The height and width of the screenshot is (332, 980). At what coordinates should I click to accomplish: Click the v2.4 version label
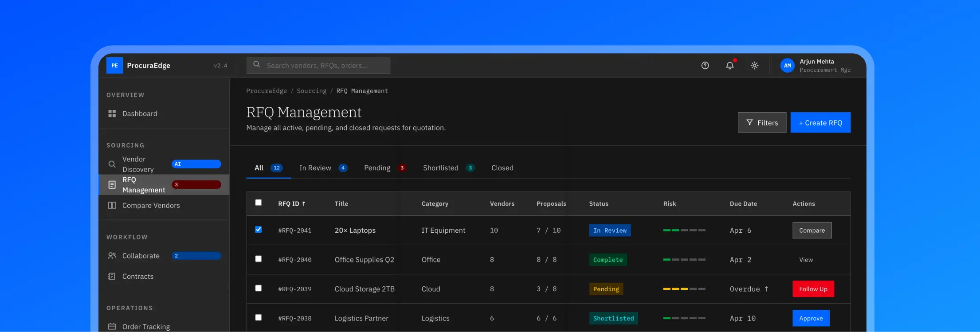(x=220, y=66)
